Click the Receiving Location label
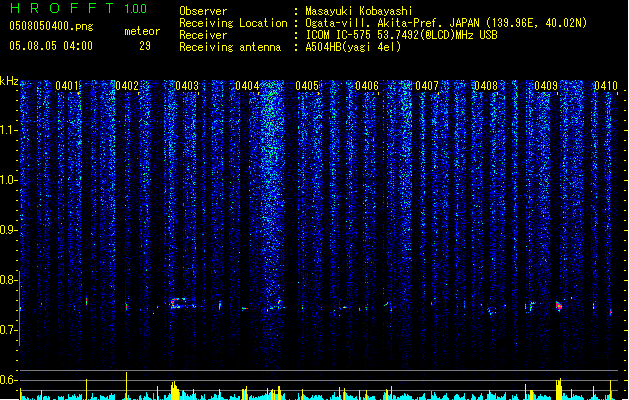 [x=233, y=23]
